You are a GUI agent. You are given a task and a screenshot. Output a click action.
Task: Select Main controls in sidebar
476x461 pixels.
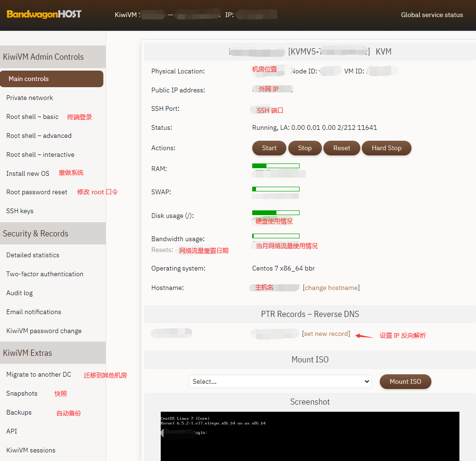pyautogui.click(x=52, y=79)
